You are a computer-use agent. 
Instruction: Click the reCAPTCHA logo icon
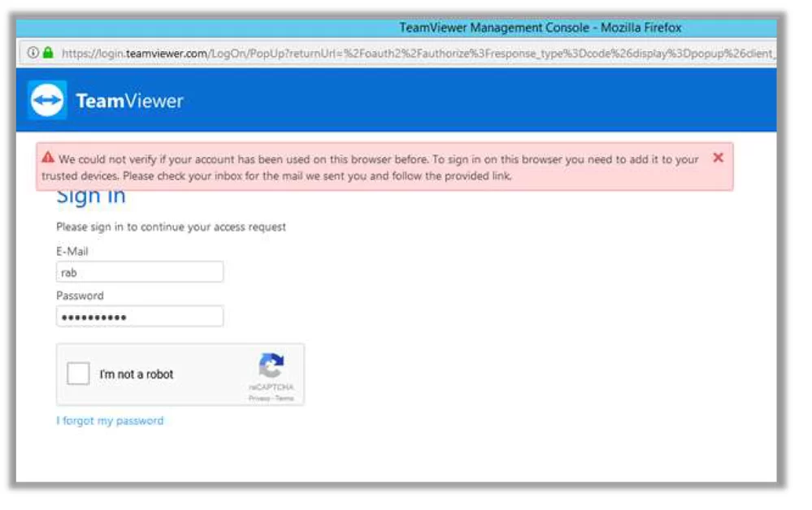271,364
